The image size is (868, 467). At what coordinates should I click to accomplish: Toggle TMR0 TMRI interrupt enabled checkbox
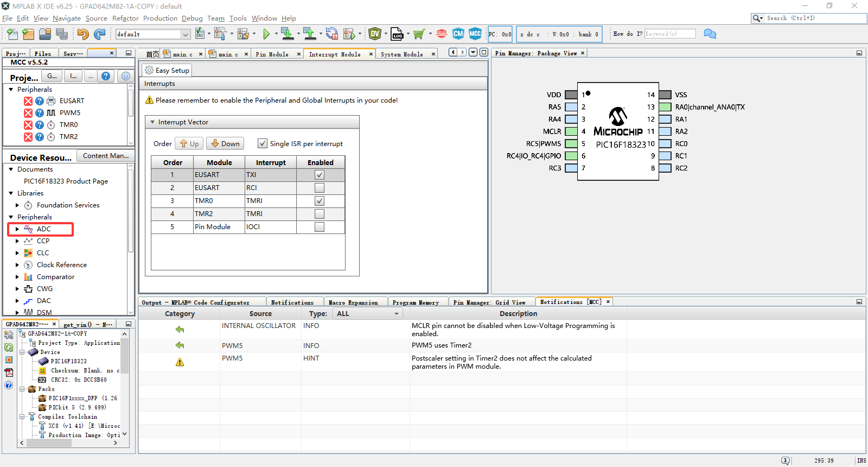coord(320,201)
